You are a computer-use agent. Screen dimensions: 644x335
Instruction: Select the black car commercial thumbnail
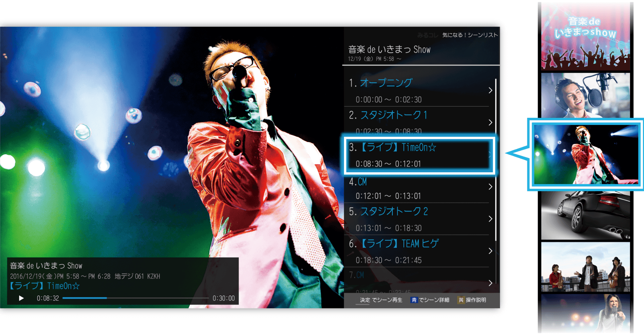coord(585,216)
